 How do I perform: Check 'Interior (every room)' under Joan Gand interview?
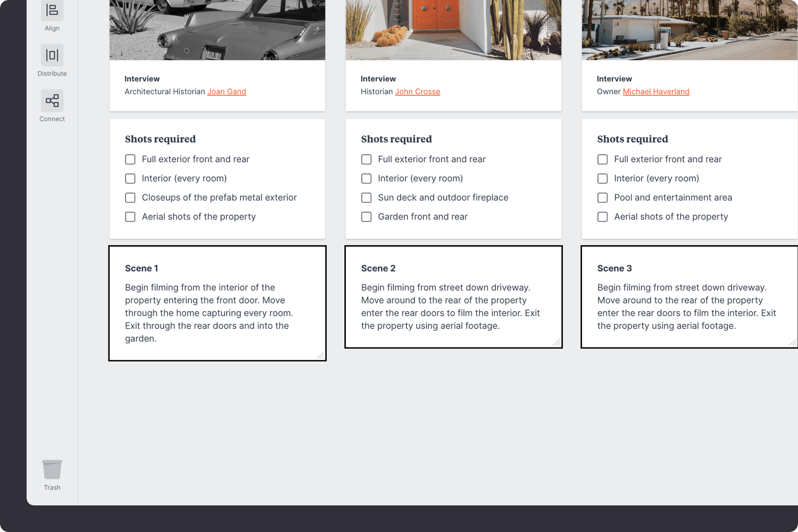point(130,179)
